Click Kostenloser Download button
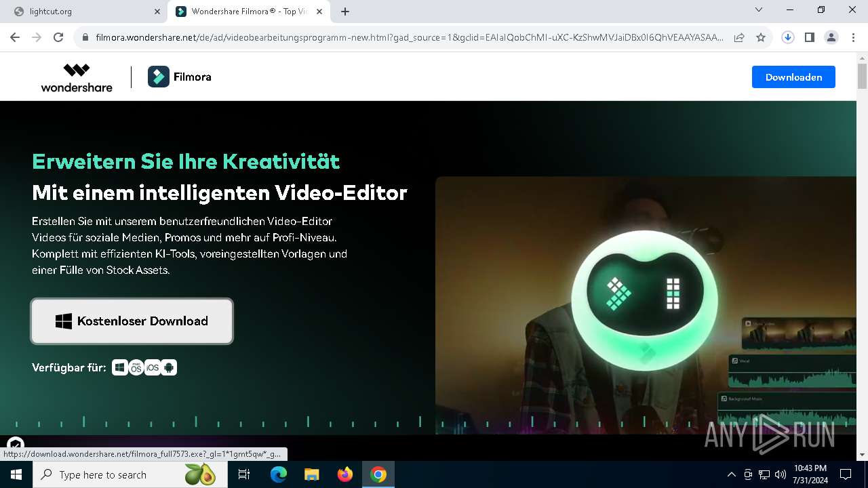Viewport: 868px width, 488px height. (x=132, y=321)
